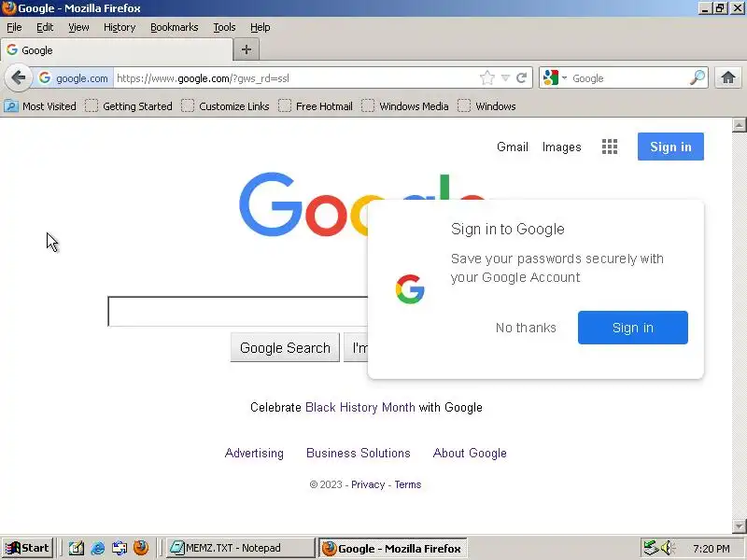Open the Terms link
Screen dimensions: 747x560
(408, 484)
